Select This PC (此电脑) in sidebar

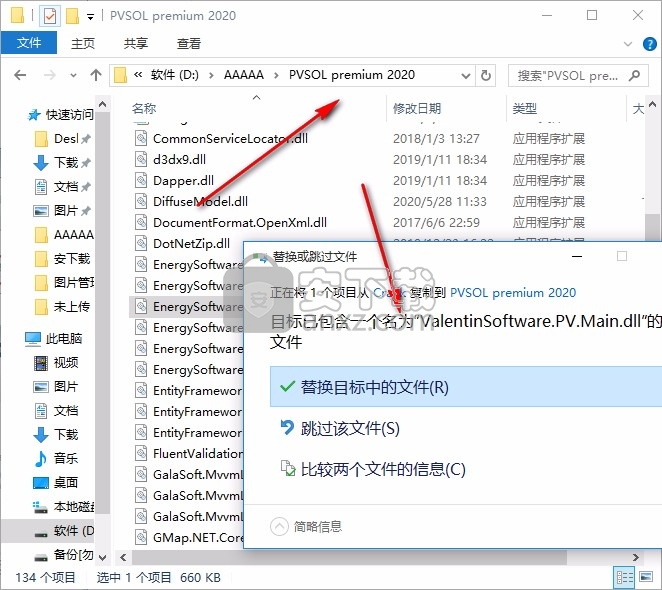pos(54,338)
